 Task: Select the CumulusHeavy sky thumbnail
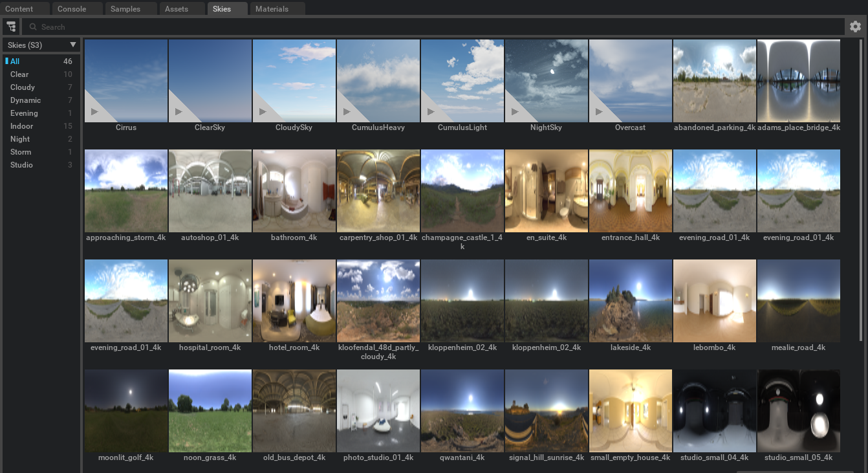[378, 81]
